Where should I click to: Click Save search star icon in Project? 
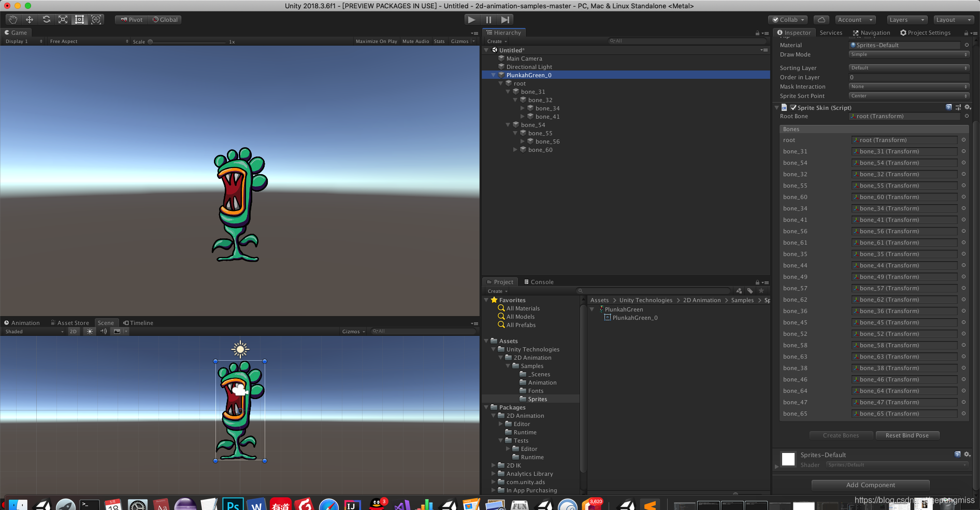(761, 291)
